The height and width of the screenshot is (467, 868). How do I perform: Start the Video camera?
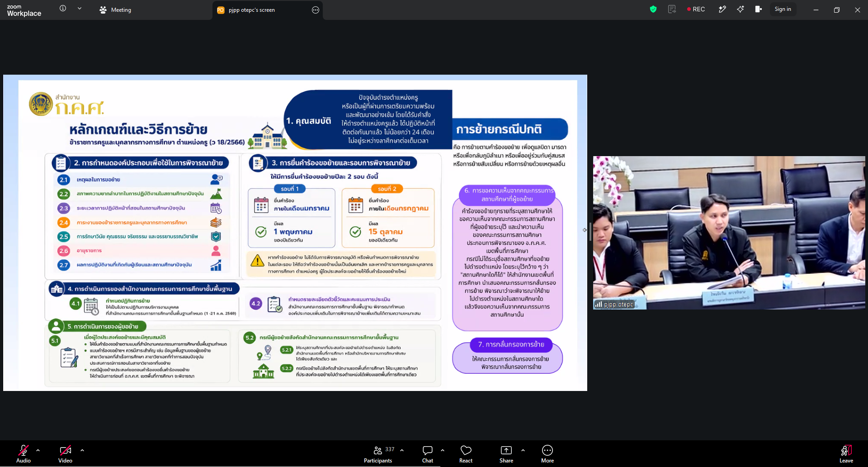point(65,454)
